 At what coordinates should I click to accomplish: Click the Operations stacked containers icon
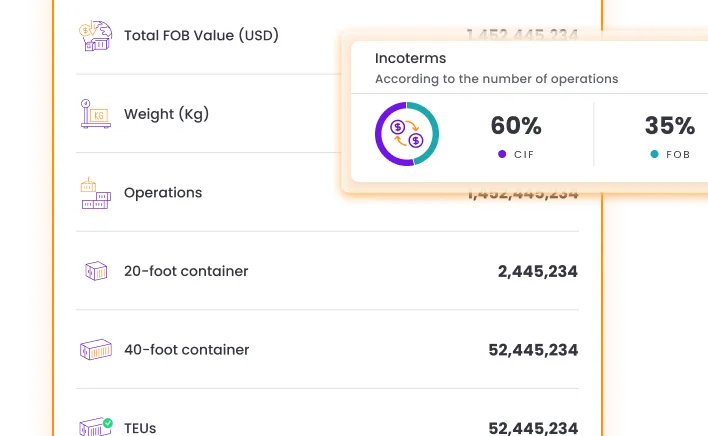(95, 192)
